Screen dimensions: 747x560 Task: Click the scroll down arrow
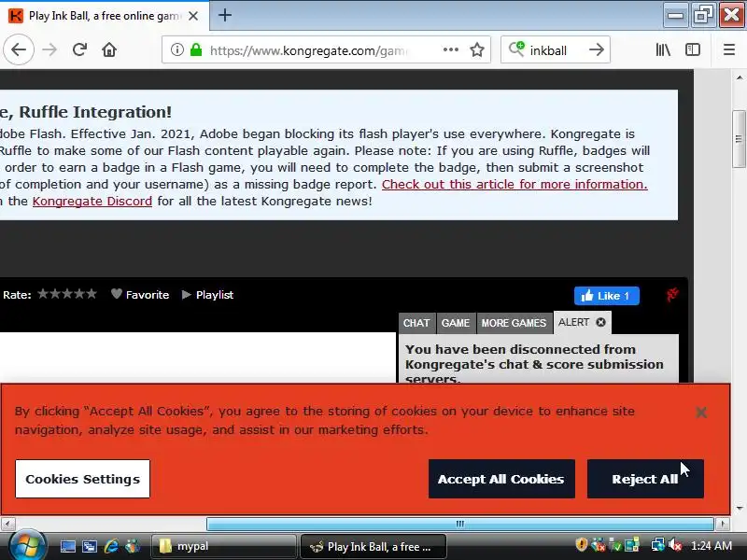click(739, 508)
